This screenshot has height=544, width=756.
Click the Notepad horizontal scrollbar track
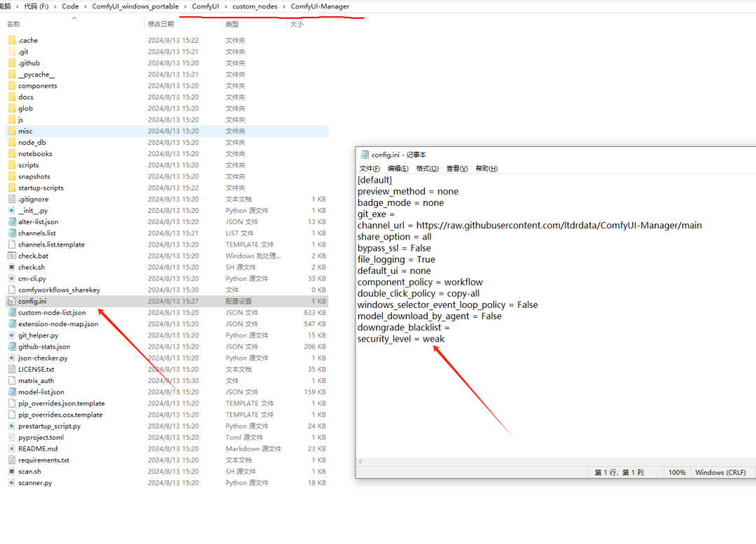pos(553,461)
